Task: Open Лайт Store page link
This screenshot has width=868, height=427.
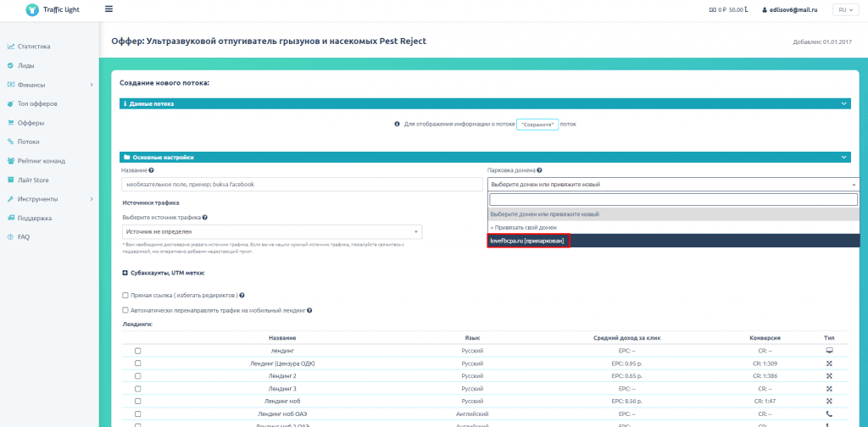Action: 33,180
